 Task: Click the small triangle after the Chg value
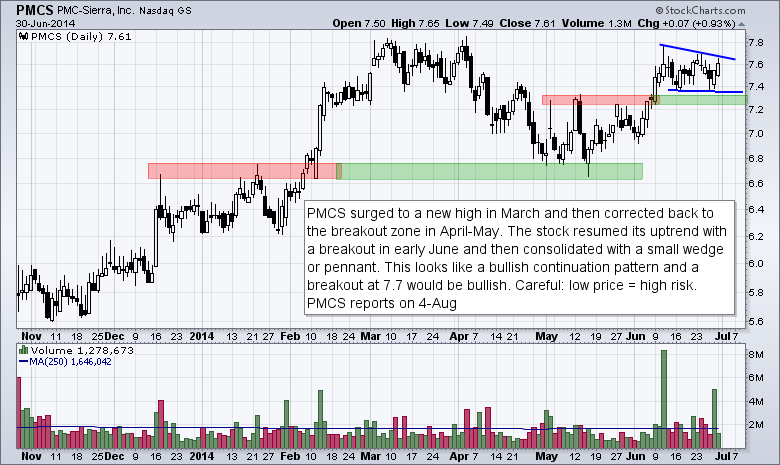coord(742,24)
